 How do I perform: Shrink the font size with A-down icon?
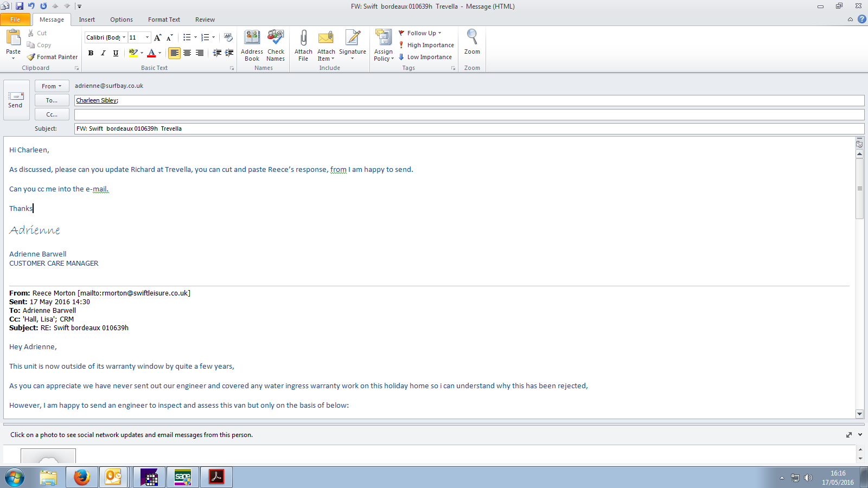pos(170,37)
